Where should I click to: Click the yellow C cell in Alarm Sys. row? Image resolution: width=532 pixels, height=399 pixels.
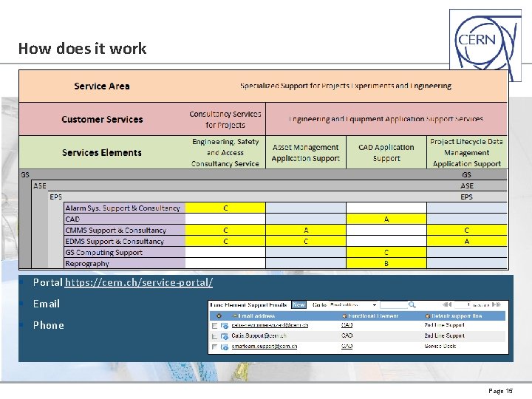225,208
